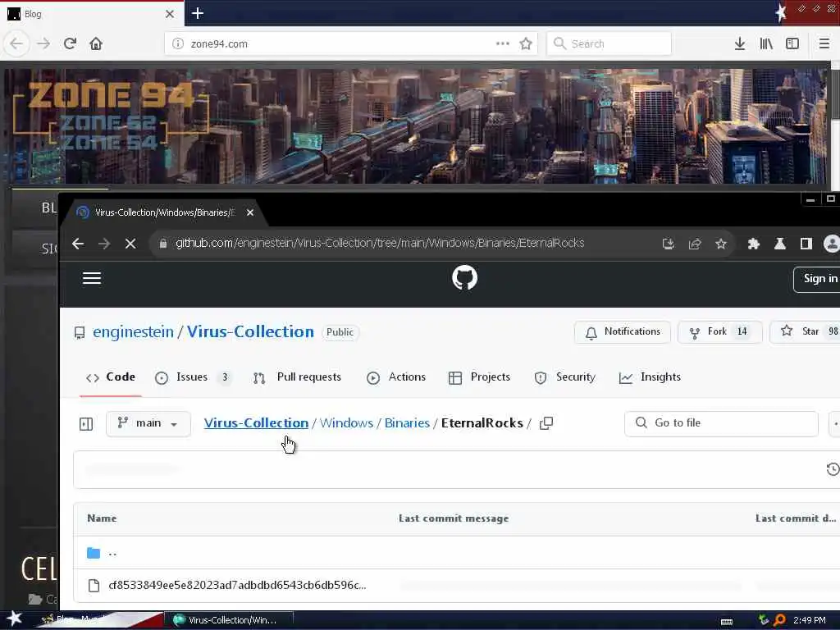Open the Security tab
This screenshot has width=840, height=630.
(565, 377)
